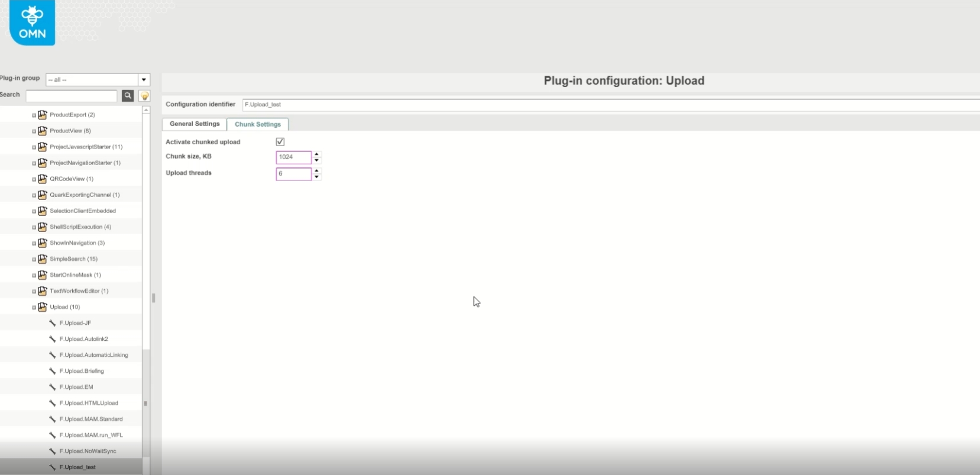Select the F.Upload_test configuration

pyautogui.click(x=77, y=467)
